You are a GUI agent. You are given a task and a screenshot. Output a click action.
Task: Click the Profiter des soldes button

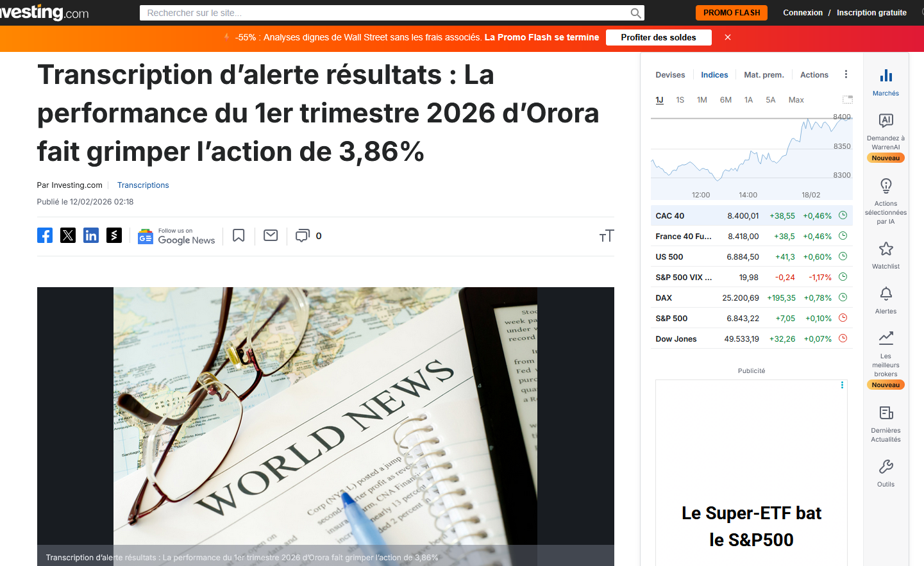tap(658, 38)
